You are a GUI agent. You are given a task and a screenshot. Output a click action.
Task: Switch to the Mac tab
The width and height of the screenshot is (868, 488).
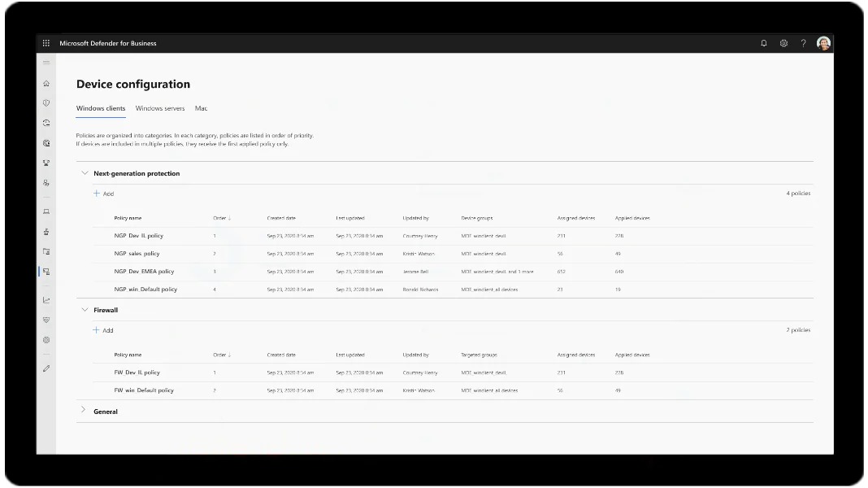click(x=201, y=107)
